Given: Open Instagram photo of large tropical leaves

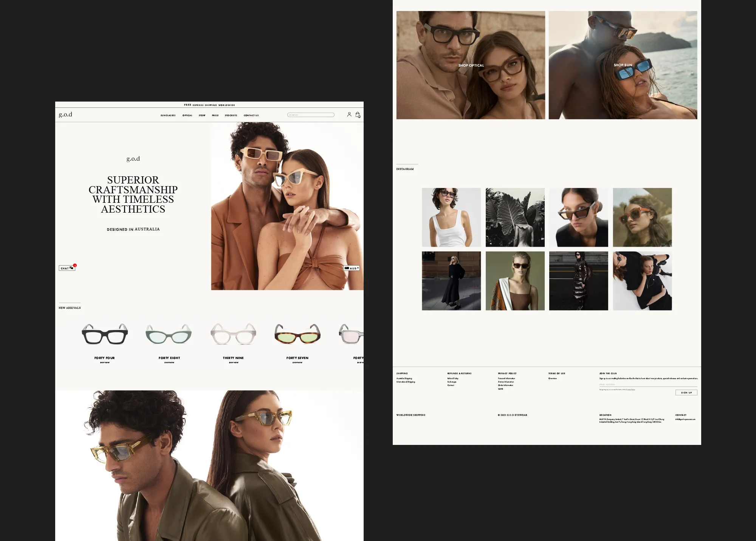Looking at the screenshot, I should (x=515, y=218).
